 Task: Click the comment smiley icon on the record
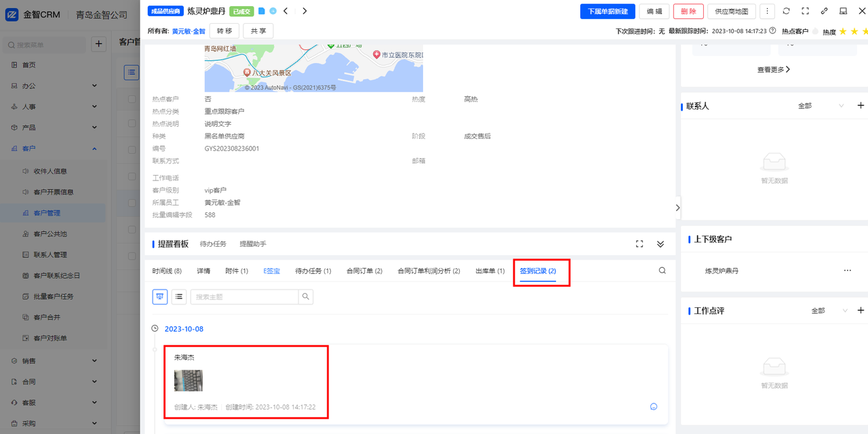[654, 407]
